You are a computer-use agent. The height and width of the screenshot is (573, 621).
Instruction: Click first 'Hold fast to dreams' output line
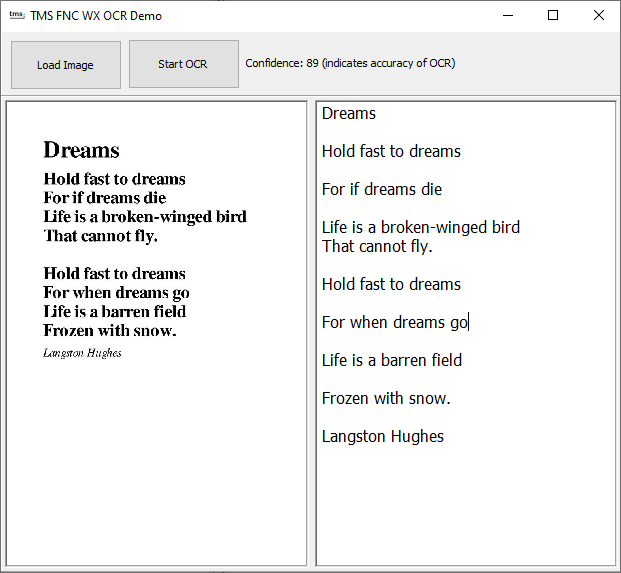(x=391, y=151)
